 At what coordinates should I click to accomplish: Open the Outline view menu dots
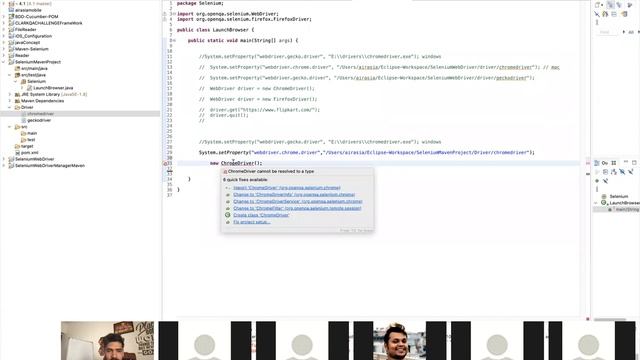point(597,189)
